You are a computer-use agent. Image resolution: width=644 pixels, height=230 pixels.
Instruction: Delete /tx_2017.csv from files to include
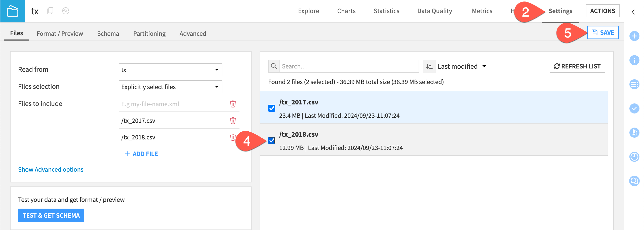(x=233, y=121)
